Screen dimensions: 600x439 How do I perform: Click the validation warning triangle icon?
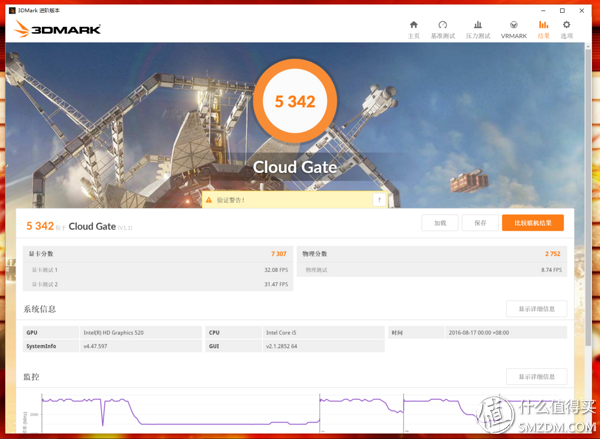[209, 200]
